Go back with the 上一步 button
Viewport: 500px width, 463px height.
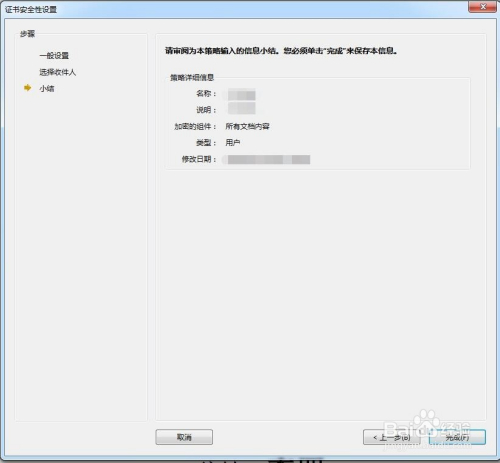392,437
